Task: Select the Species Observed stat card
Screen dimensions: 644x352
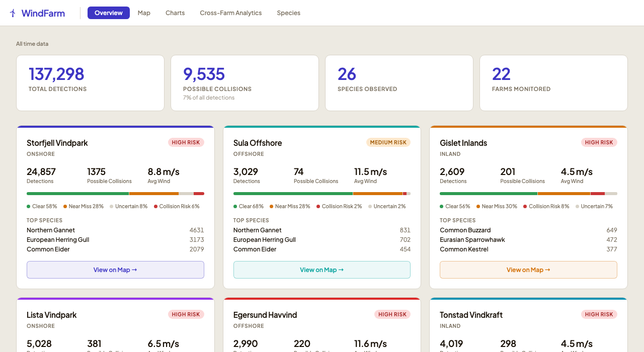Action: [x=399, y=83]
